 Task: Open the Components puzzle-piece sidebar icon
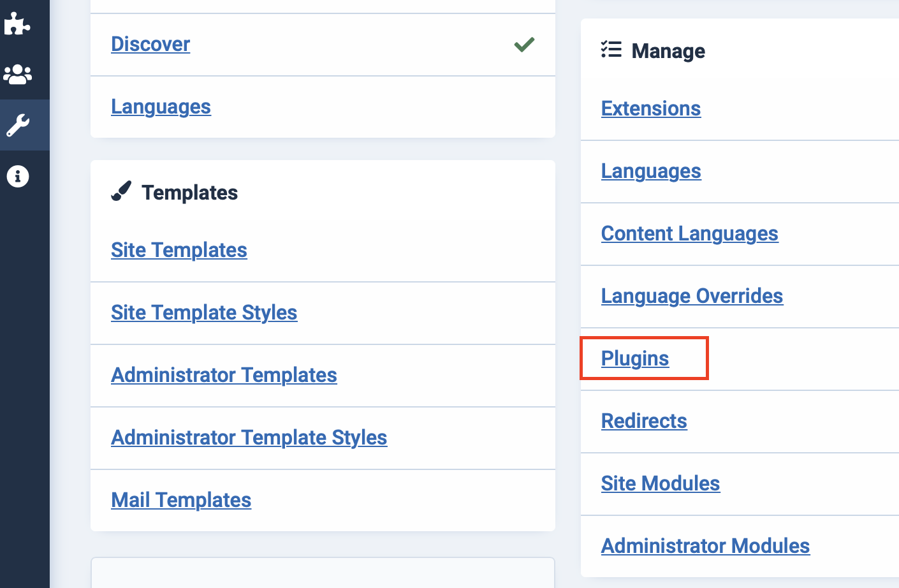click(x=17, y=24)
